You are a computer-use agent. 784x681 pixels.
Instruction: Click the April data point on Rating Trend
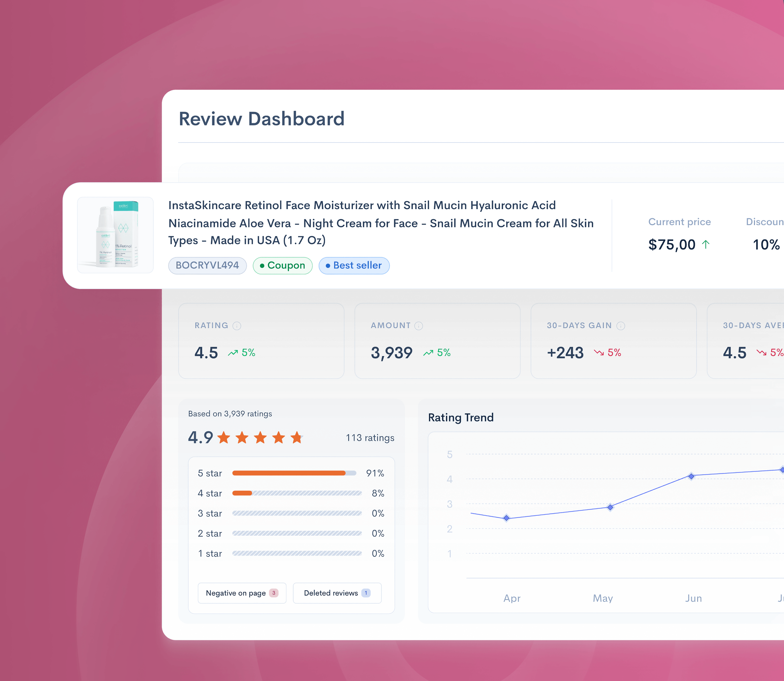tap(506, 518)
